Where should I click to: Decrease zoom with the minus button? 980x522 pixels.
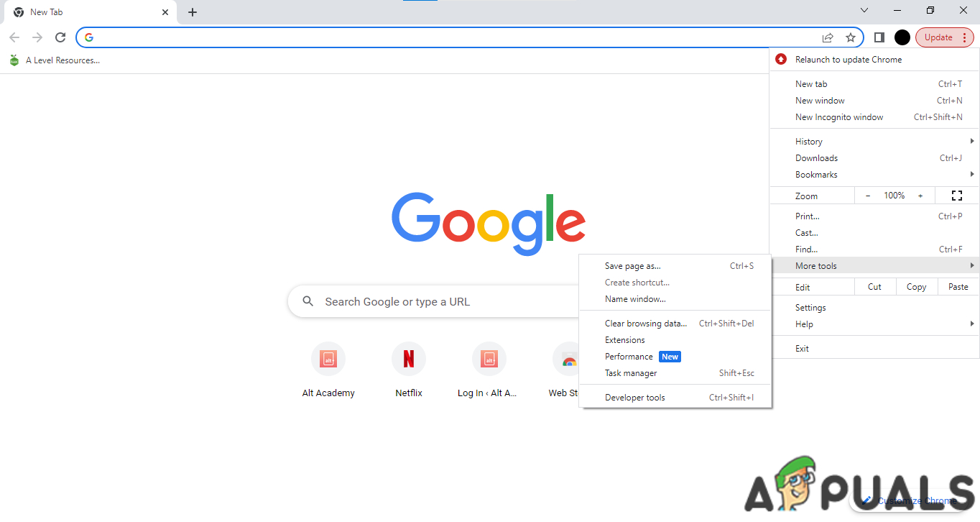(868, 196)
